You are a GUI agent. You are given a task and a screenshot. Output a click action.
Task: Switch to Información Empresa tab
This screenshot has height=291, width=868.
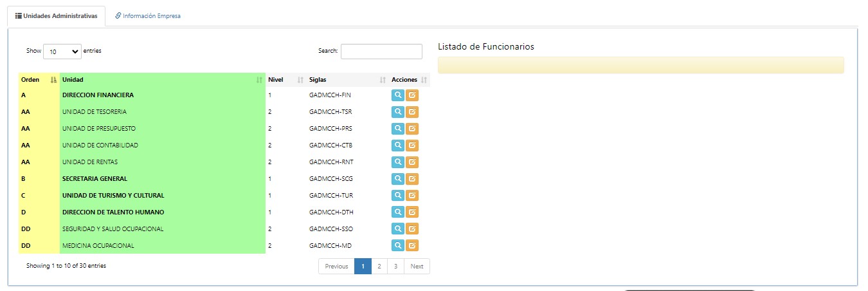point(148,16)
